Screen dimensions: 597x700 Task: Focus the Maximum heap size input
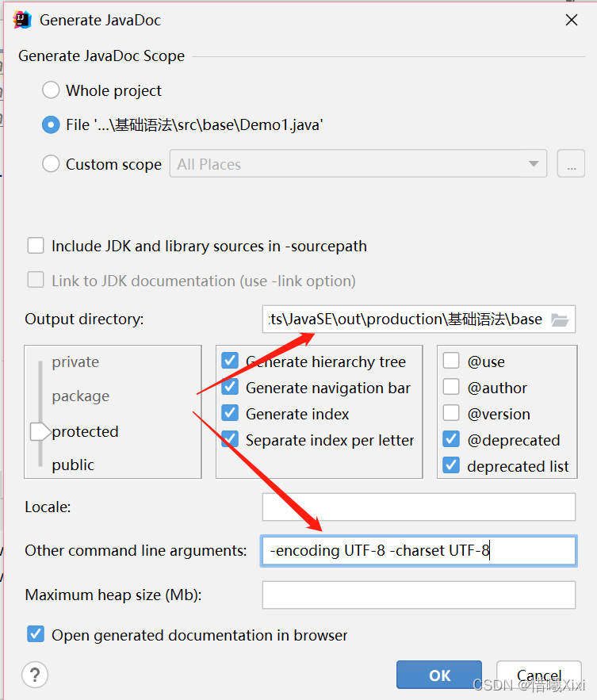(x=419, y=595)
